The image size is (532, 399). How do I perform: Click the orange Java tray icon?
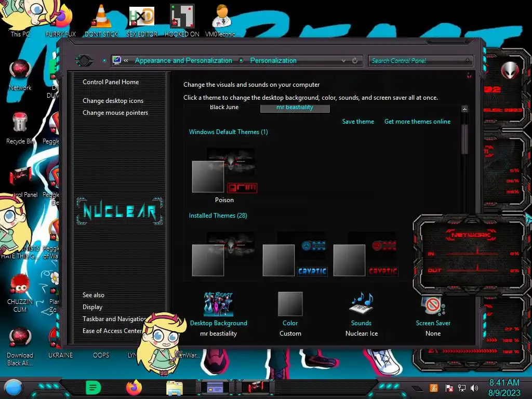(x=434, y=388)
